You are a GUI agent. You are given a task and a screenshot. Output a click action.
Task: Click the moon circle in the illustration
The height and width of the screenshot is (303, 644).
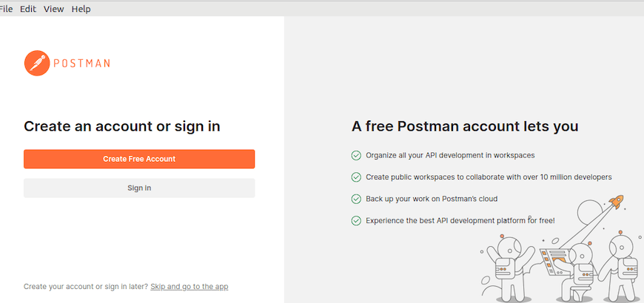[590, 213]
